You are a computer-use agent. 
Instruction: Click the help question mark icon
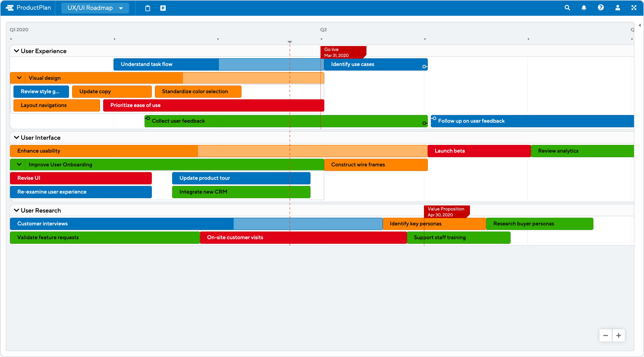coord(601,7)
